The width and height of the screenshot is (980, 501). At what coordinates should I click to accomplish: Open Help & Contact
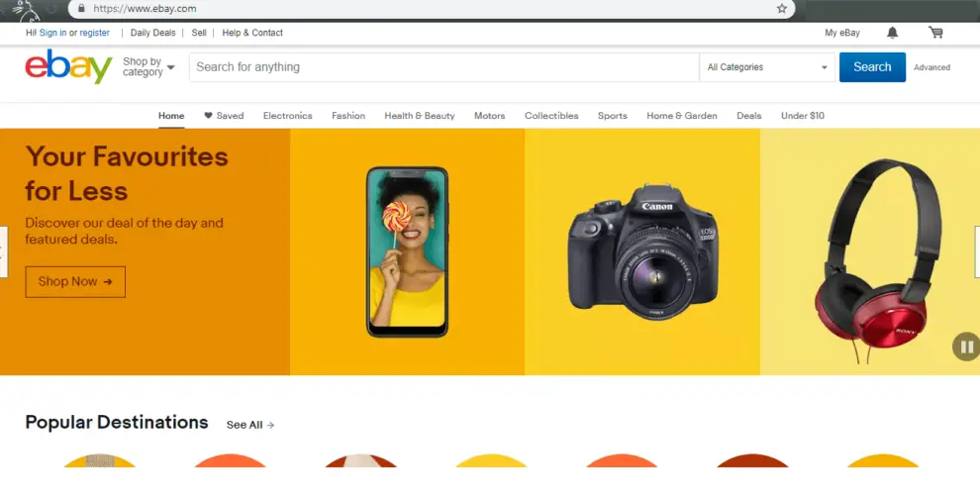pos(252,33)
